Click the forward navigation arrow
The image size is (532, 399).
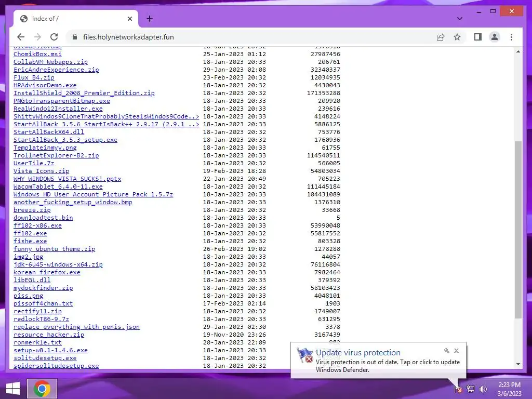point(37,37)
